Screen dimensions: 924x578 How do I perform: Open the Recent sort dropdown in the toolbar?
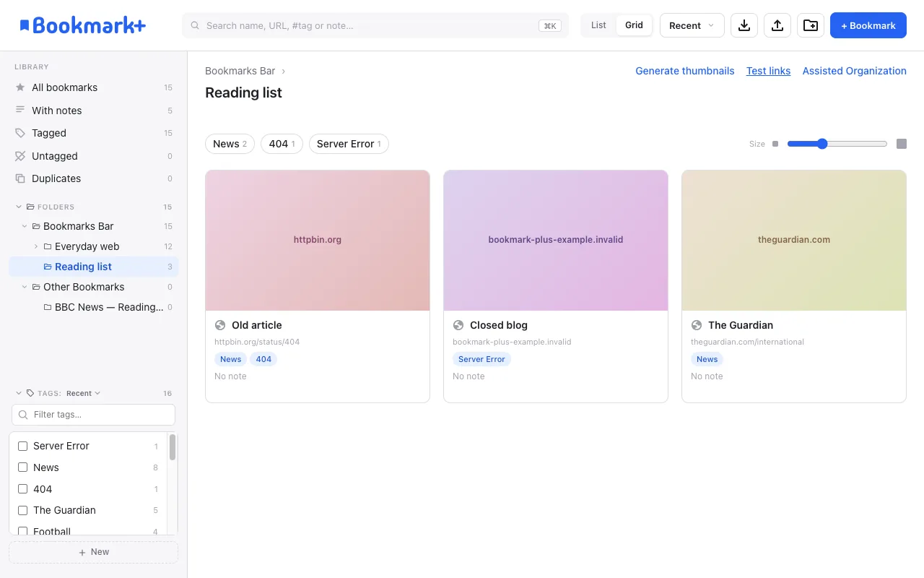[x=692, y=25]
